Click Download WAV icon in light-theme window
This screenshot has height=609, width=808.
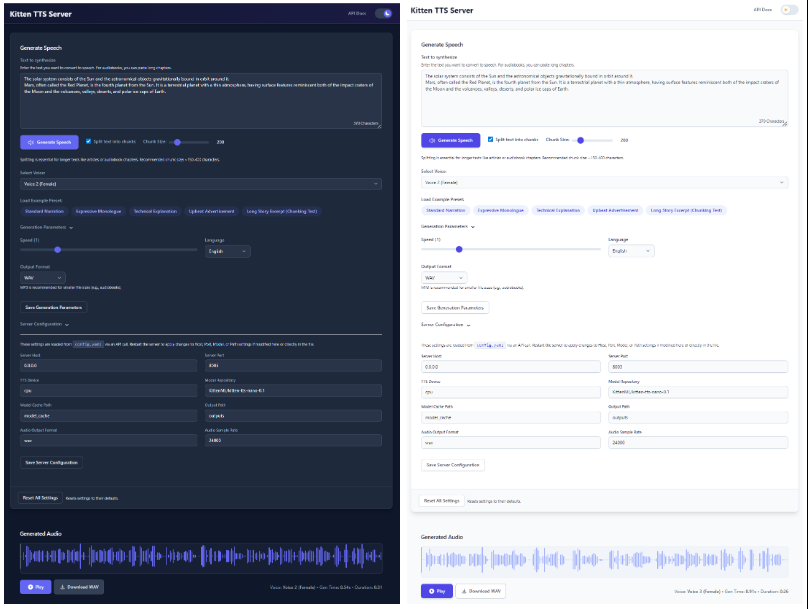pos(464,591)
